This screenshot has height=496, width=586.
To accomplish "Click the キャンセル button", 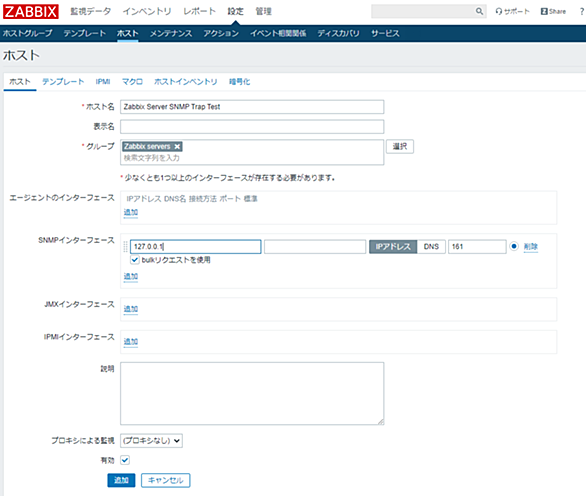I will [x=166, y=480].
